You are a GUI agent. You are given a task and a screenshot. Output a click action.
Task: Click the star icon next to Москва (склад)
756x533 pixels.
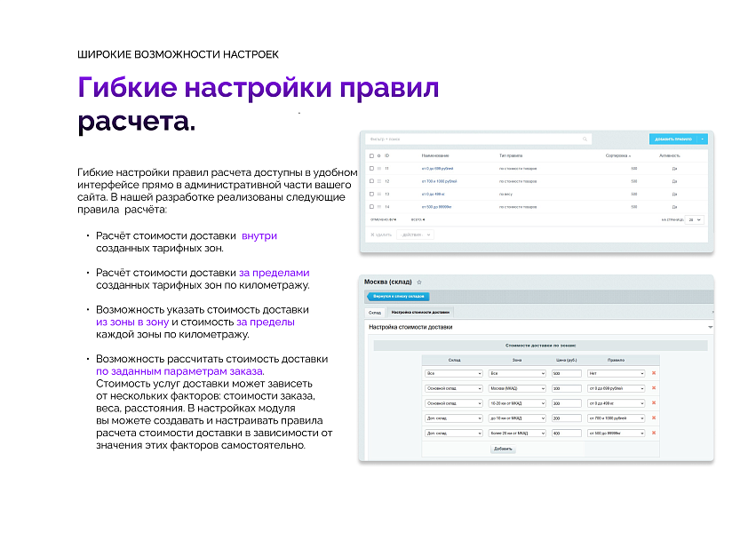418,282
